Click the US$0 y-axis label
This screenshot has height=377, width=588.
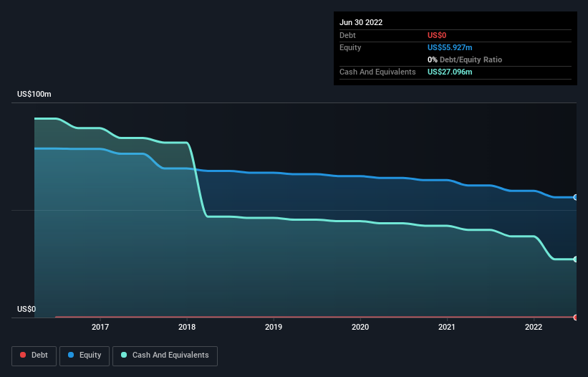26,309
